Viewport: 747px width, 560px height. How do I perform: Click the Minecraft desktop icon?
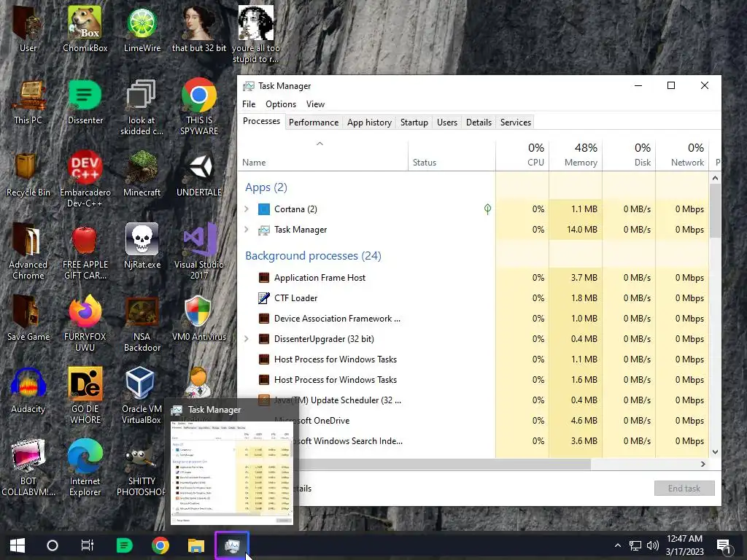click(x=142, y=174)
